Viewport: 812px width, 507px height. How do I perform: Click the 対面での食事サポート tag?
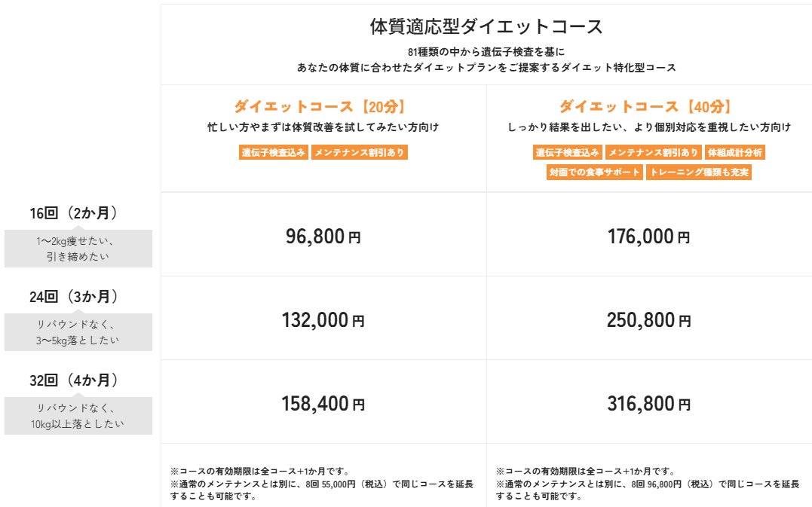point(595,172)
